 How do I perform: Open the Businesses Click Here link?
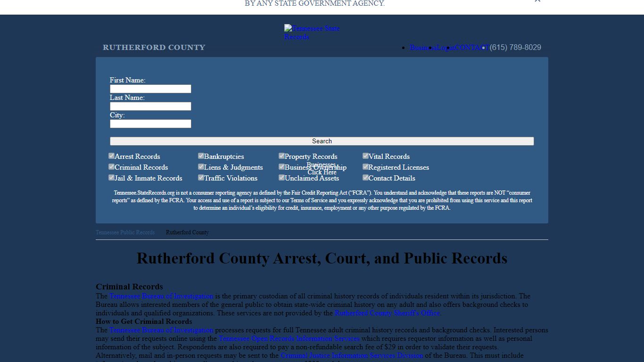(x=322, y=169)
